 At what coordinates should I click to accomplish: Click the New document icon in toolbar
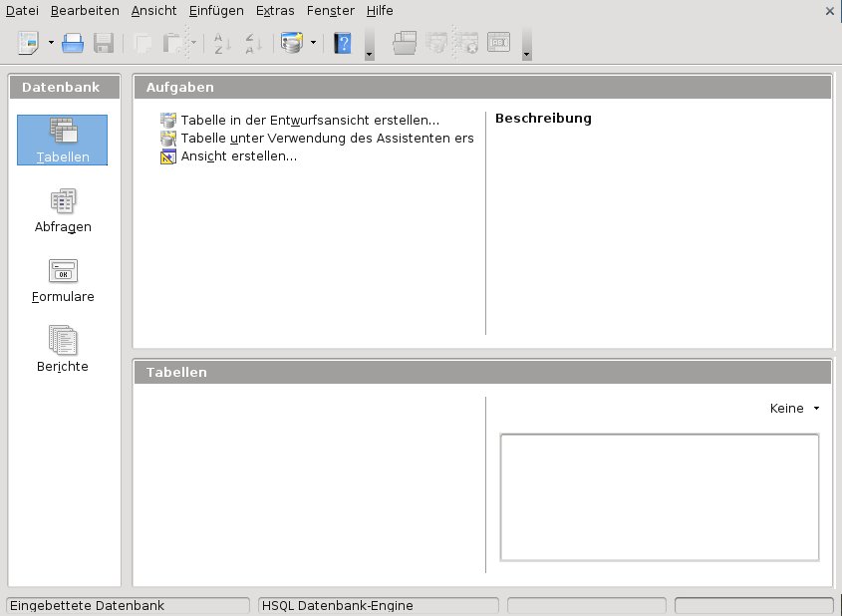[x=27, y=43]
